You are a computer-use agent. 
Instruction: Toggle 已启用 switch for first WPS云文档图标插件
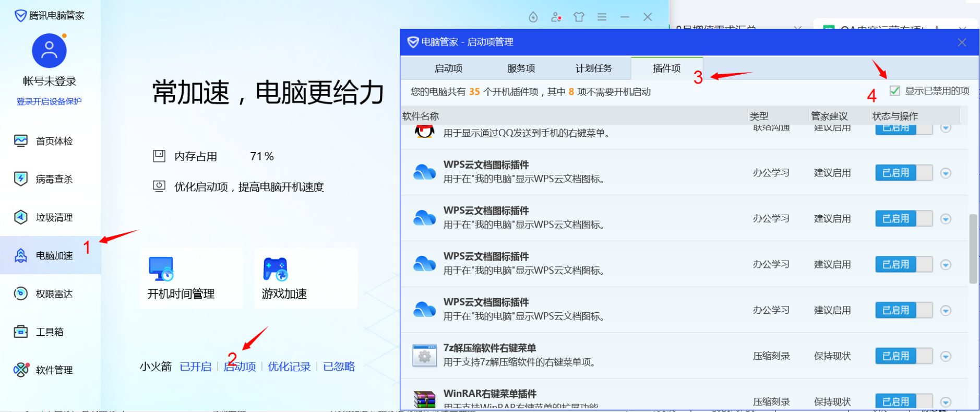(903, 173)
